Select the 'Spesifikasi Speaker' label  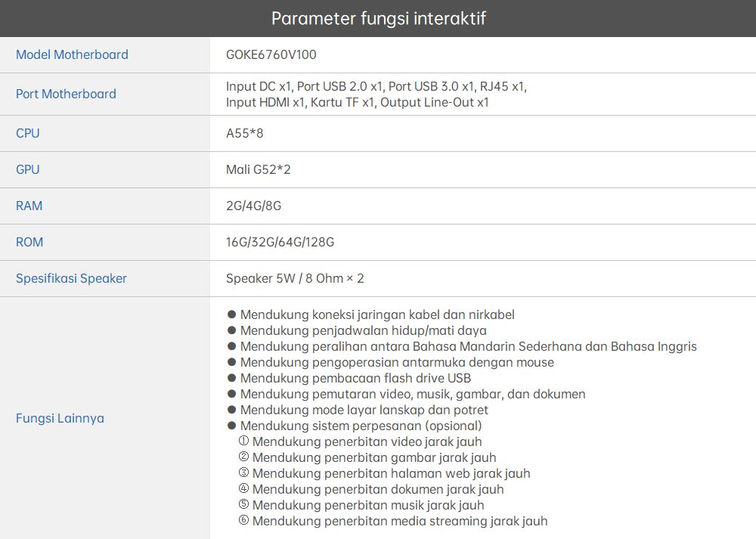point(71,278)
